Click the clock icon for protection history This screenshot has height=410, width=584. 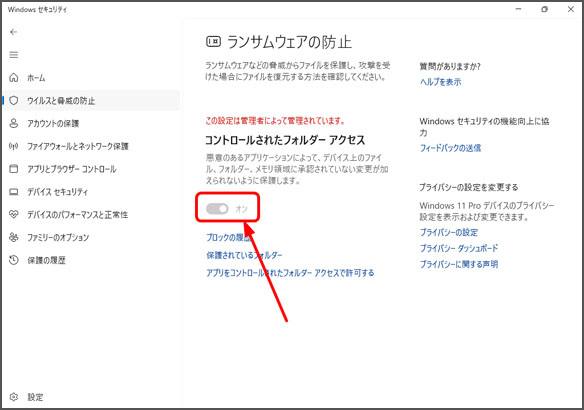point(14,260)
